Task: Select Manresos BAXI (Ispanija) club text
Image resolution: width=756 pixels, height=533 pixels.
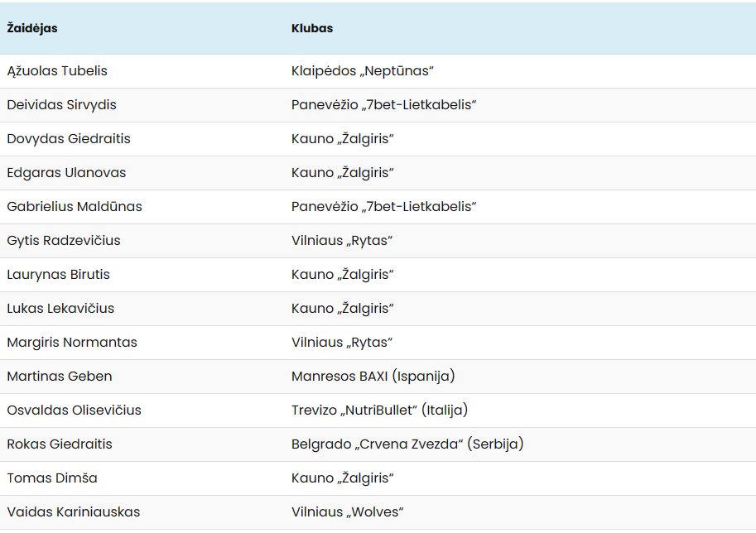Action: click(373, 377)
